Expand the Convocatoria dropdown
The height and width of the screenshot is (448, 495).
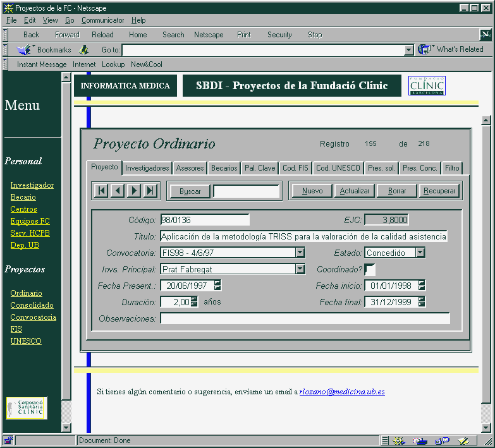(x=300, y=253)
